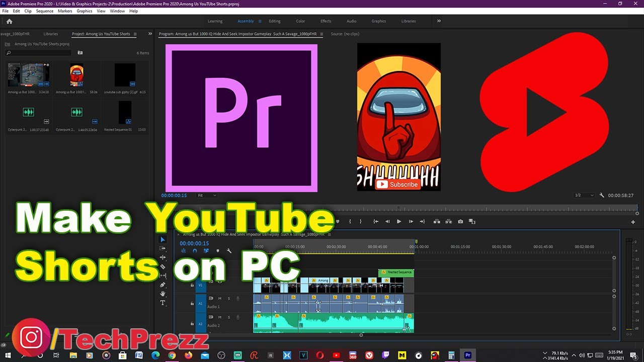Step back one frame
Viewport: 644px width, 362px height.
coord(387,221)
